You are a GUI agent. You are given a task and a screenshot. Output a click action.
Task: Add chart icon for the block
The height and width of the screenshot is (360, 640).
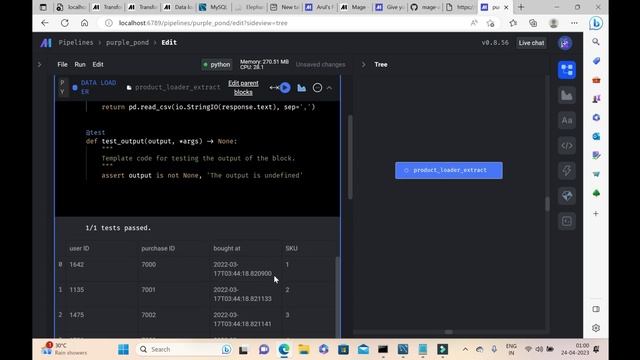point(301,87)
